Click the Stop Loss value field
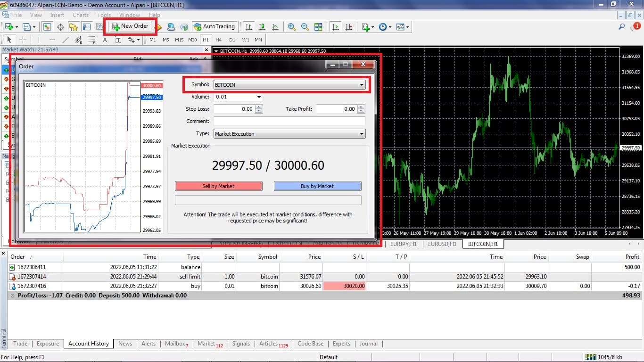Image resolution: width=644 pixels, height=362 pixels. 234,109
